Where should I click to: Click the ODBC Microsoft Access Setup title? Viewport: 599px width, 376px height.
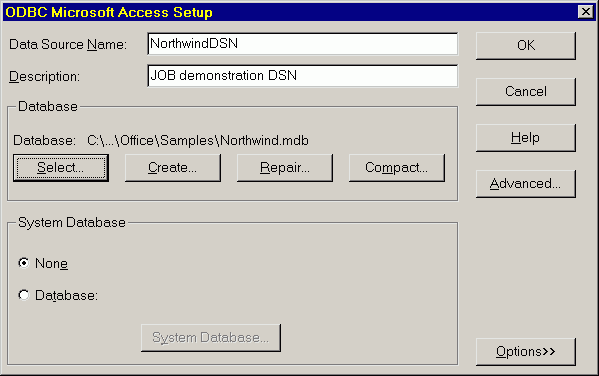[x=109, y=12]
